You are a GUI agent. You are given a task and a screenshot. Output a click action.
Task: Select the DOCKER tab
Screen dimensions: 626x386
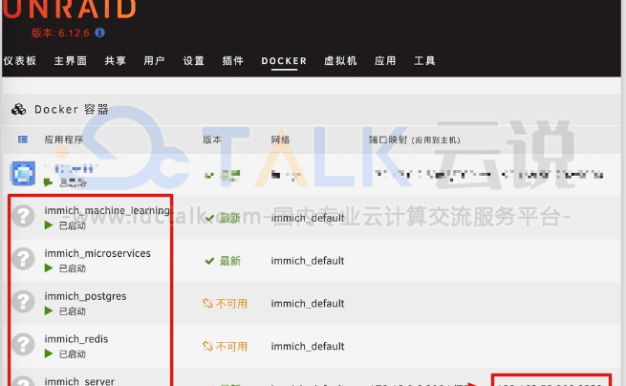click(x=284, y=61)
